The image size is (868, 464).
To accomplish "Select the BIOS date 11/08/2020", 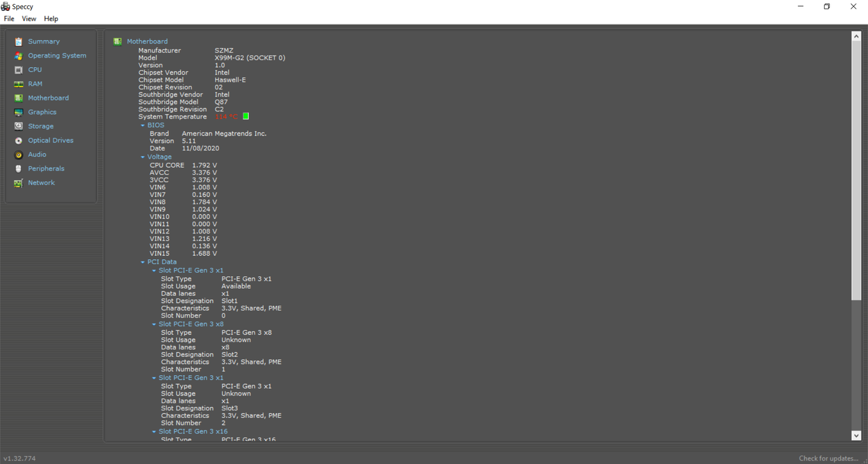I will 200,149.
